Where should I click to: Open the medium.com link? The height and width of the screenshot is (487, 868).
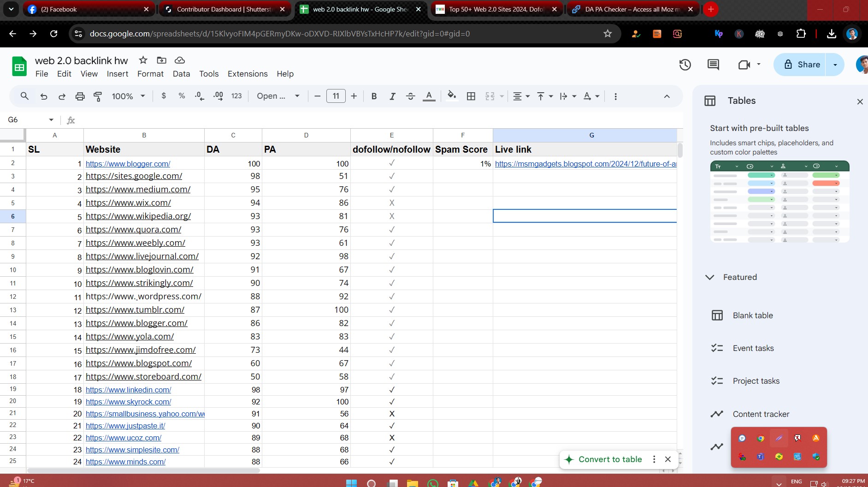[x=138, y=190]
